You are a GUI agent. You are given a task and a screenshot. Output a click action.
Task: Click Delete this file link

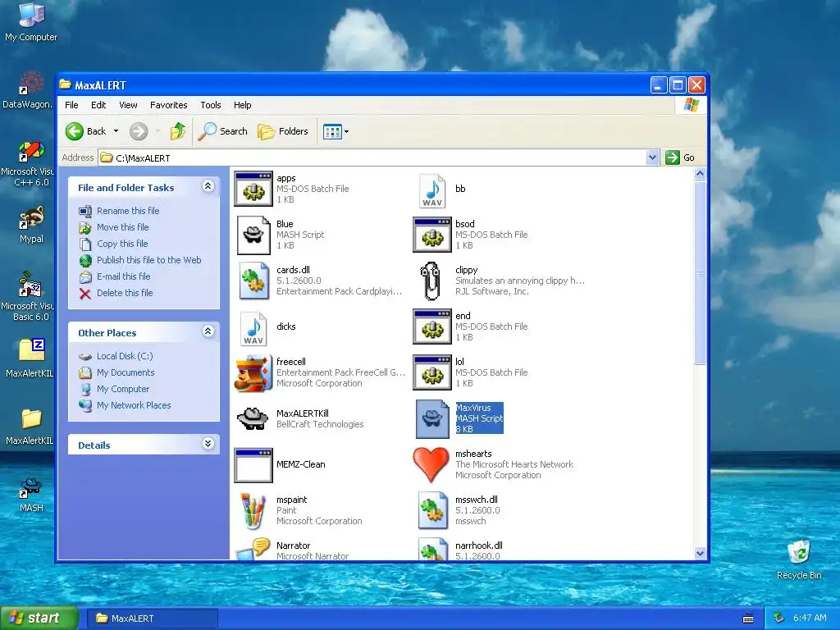point(125,293)
